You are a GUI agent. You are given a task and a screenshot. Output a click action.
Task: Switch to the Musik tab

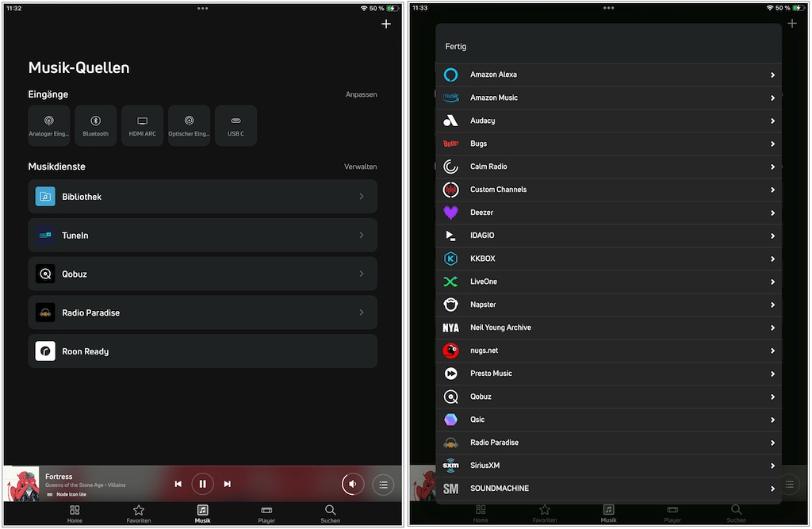pos(202,514)
